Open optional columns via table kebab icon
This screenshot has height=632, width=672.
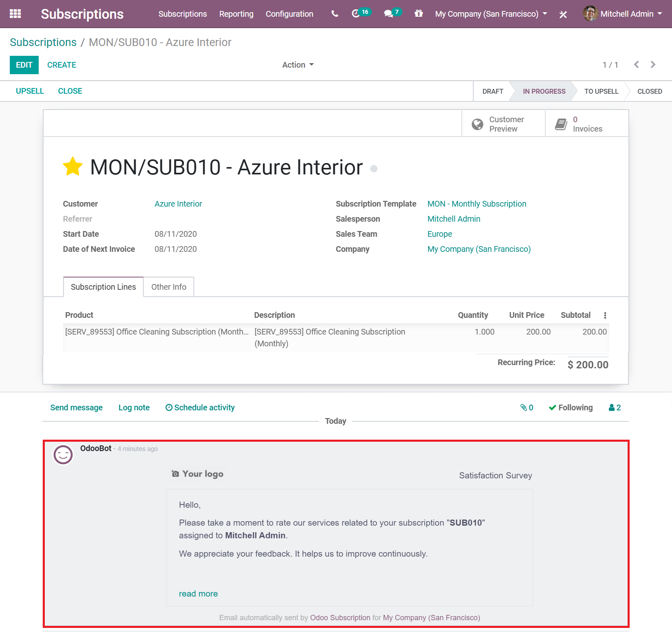coord(605,315)
